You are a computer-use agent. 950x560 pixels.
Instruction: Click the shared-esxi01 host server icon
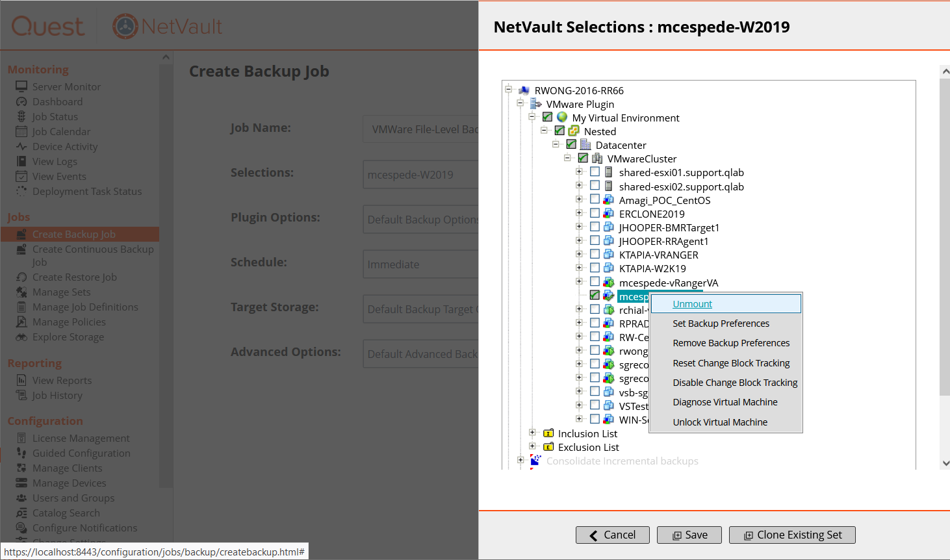coord(609,172)
